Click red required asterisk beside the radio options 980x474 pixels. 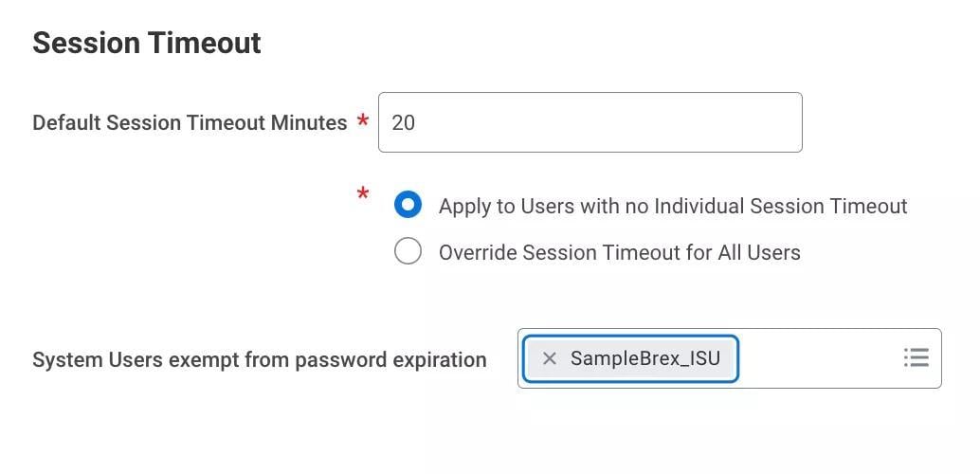tap(363, 194)
